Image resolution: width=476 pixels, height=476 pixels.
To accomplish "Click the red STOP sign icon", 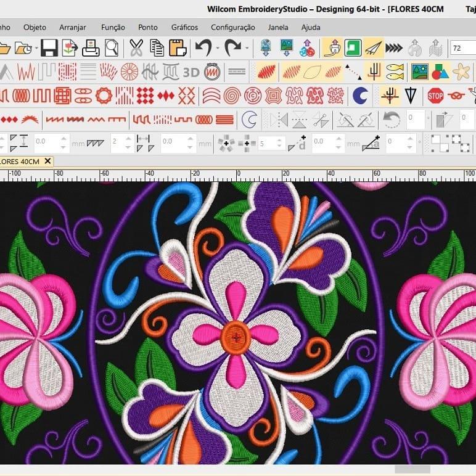I will click(x=435, y=96).
